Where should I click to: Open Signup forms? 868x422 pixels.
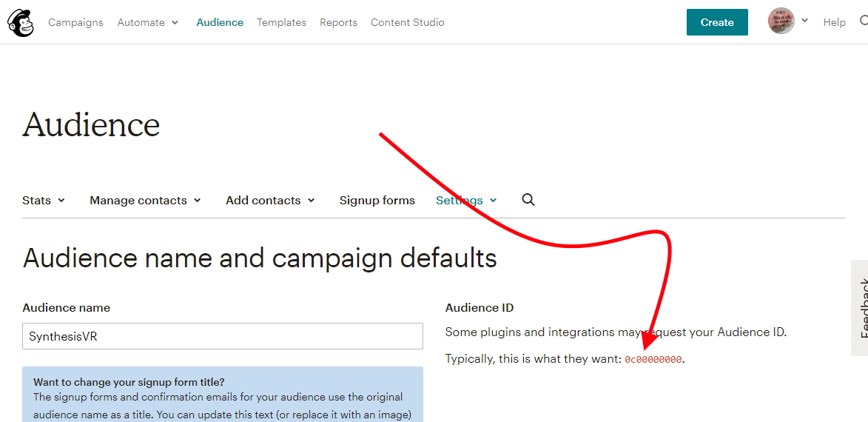[377, 201]
